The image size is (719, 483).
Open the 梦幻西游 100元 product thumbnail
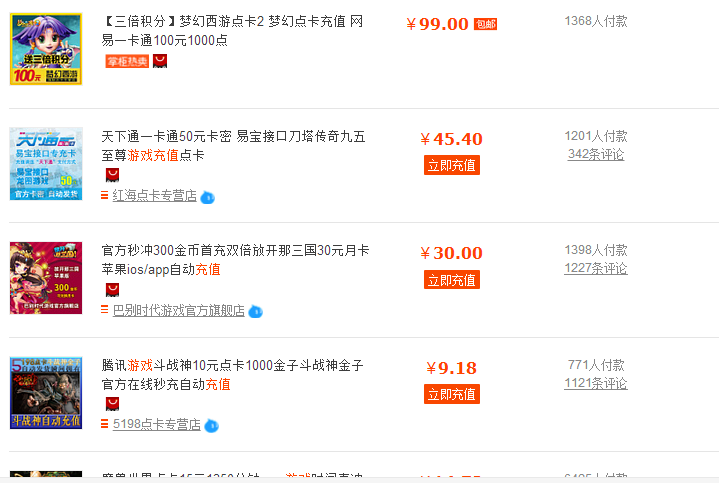click(x=46, y=49)
